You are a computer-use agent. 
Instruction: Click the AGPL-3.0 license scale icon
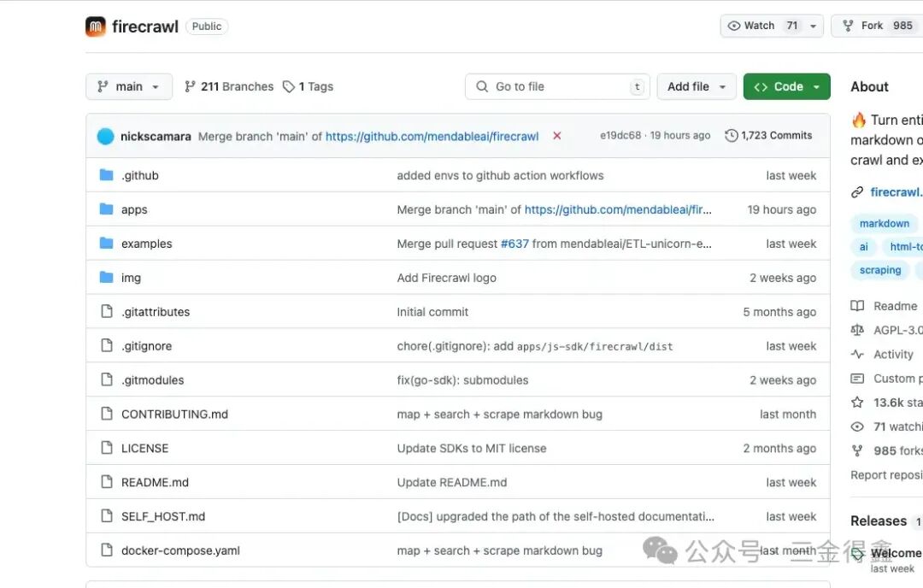tap(857, 330)
